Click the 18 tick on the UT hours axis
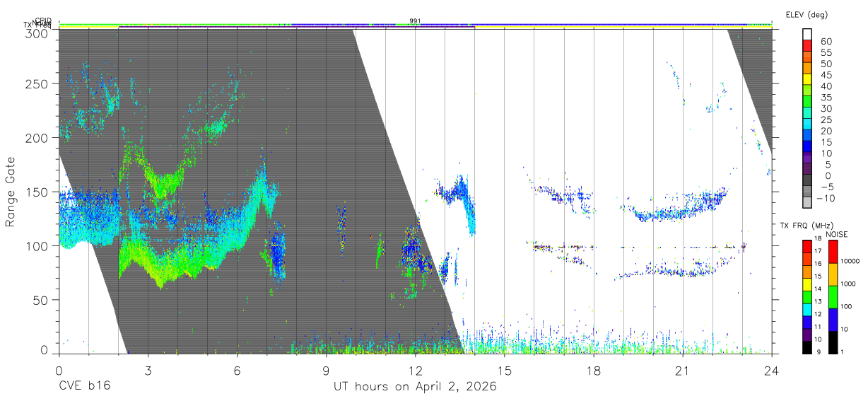The image size is (868, 401). (594, 371)
